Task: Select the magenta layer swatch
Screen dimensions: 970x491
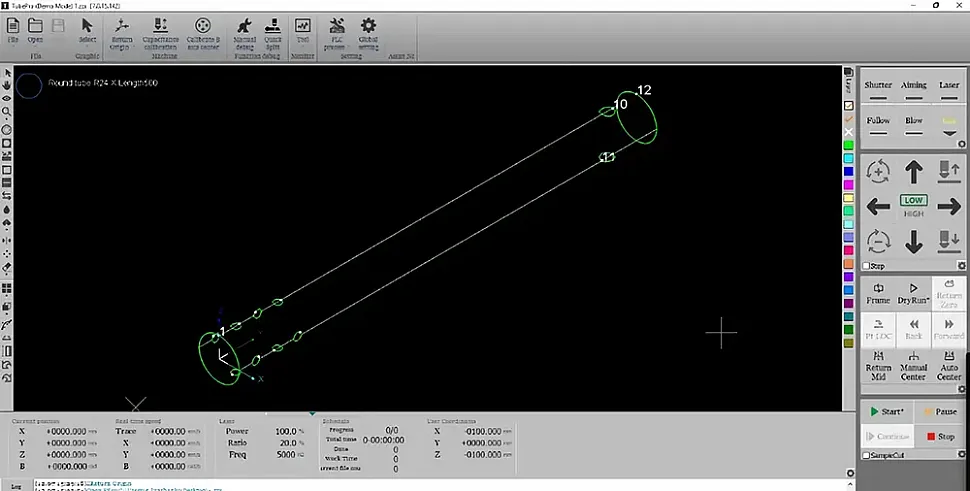Action: [849, 185]
